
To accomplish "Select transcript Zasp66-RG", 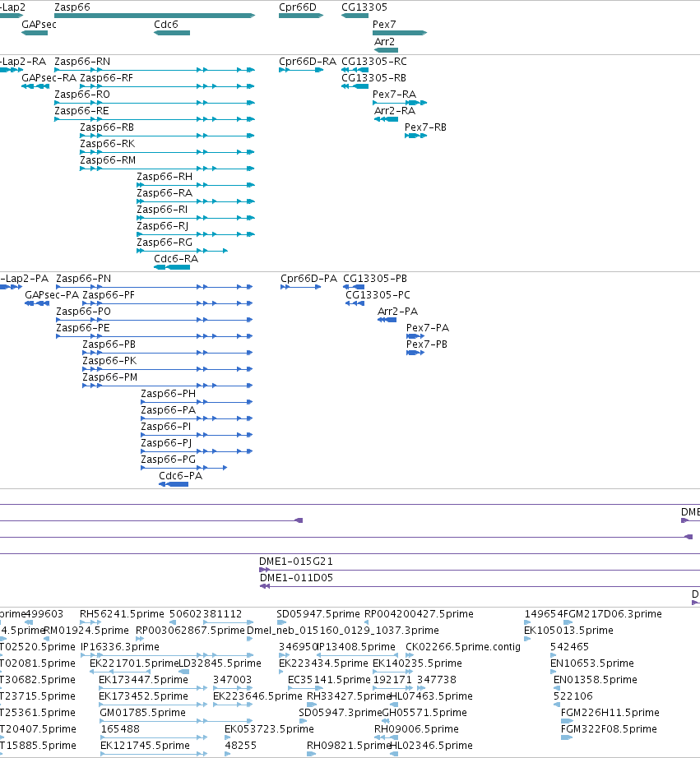I will [182, 251].
